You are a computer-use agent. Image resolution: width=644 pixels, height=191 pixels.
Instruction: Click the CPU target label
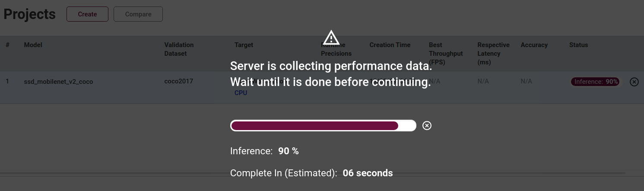(241, 92)
